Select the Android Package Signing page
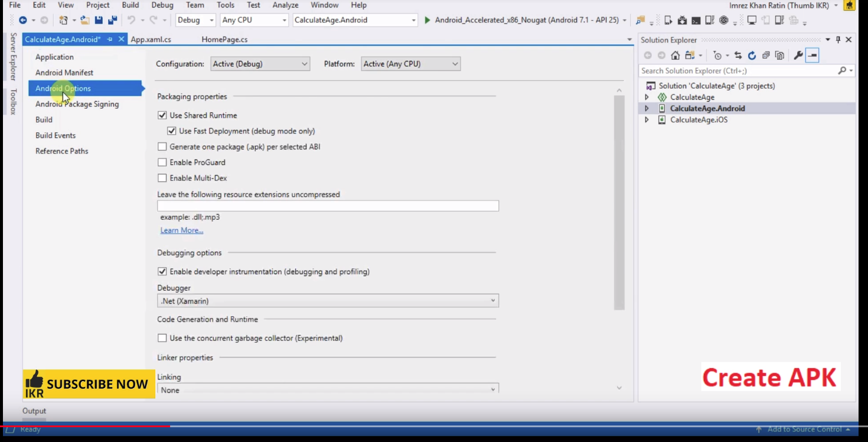This screenshot has height=442, width=868. (x=77, y=104)
